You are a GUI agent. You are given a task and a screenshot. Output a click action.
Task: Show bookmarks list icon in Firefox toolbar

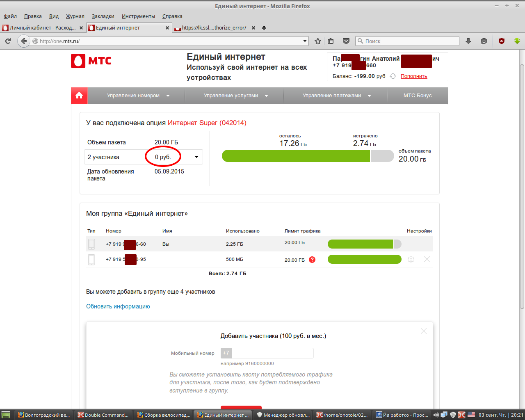[331, 41]
